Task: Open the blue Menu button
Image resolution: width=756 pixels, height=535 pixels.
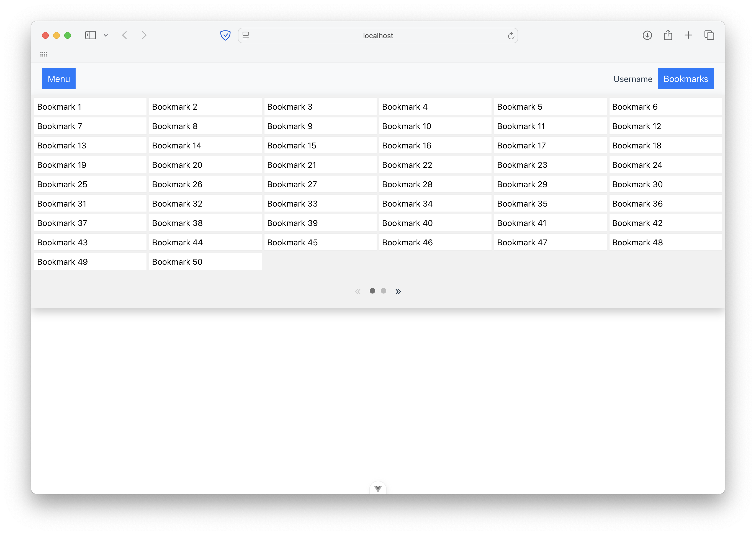Action: [59, 79]
